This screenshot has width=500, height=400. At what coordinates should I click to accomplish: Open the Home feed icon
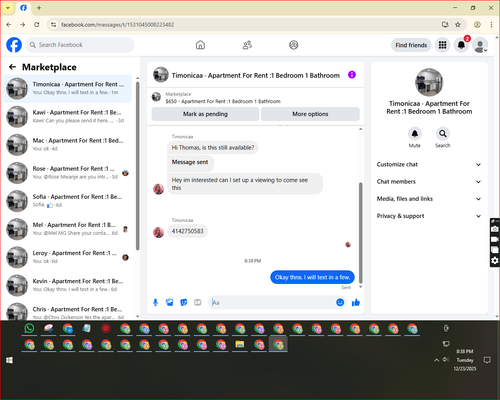click(x=200, y=45)
